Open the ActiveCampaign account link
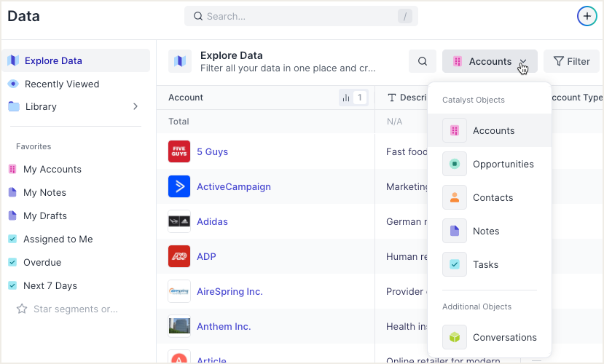Viewport: 604px width, 364px height. click(x=234, y=186)
